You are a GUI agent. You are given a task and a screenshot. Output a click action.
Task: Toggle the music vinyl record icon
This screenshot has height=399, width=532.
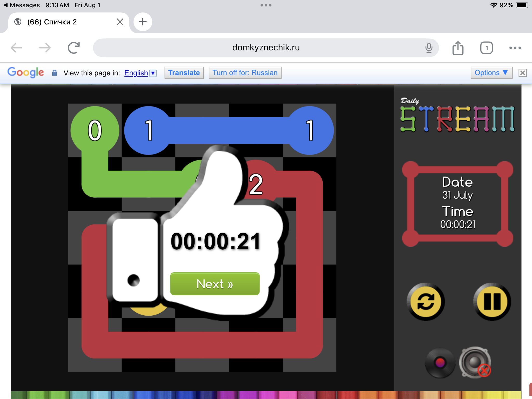[x=440, y=363]
